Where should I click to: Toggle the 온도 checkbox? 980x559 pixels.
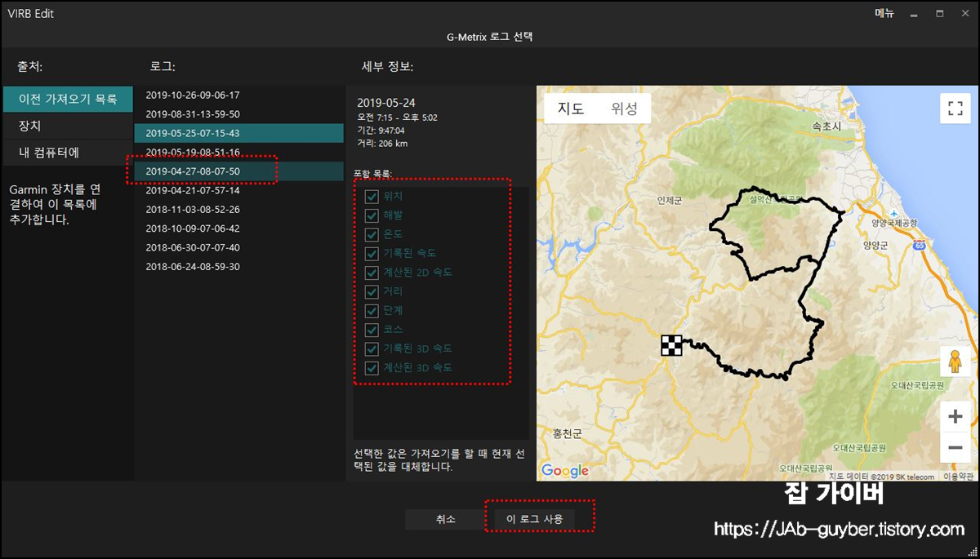coord(372,234)
